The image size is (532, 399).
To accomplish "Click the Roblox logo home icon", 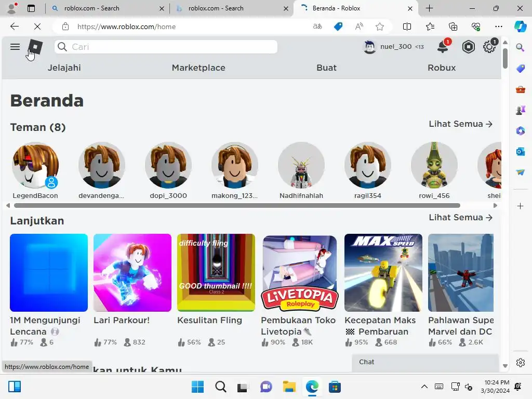I will [35, 47].
